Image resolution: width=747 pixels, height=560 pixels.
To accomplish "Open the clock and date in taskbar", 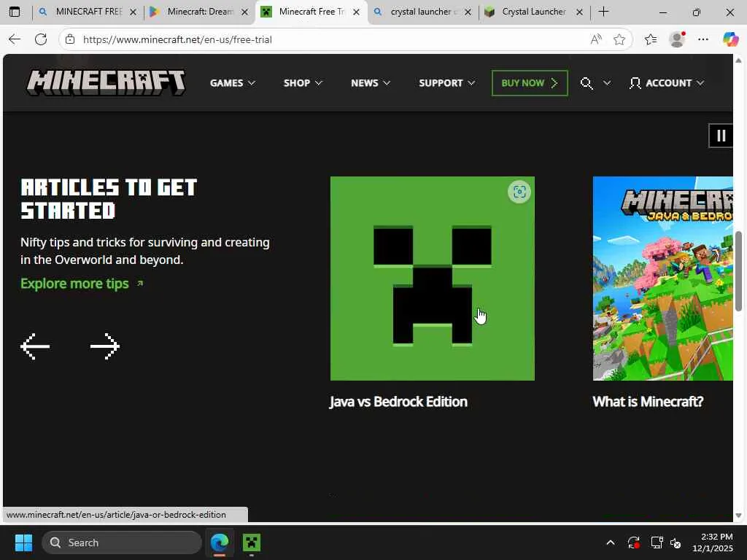I will tap(713, 542).
